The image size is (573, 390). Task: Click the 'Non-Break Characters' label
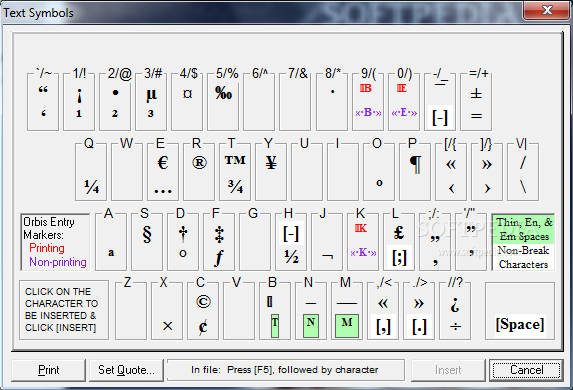click(x=524, y=257)
